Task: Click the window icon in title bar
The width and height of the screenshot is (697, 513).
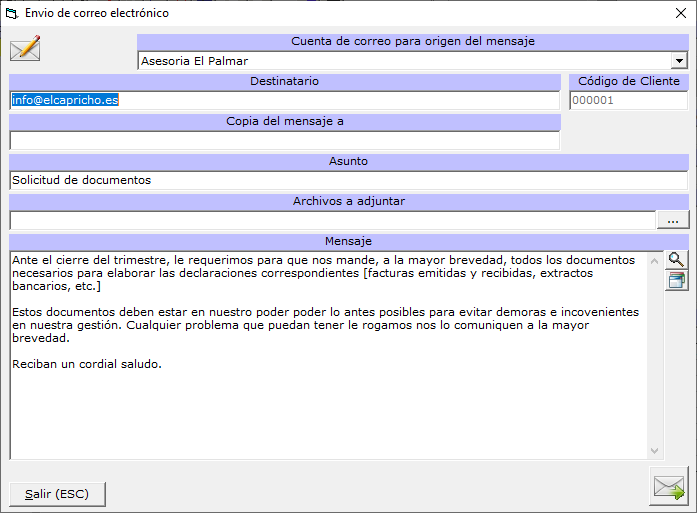Action: click(12, 14)
